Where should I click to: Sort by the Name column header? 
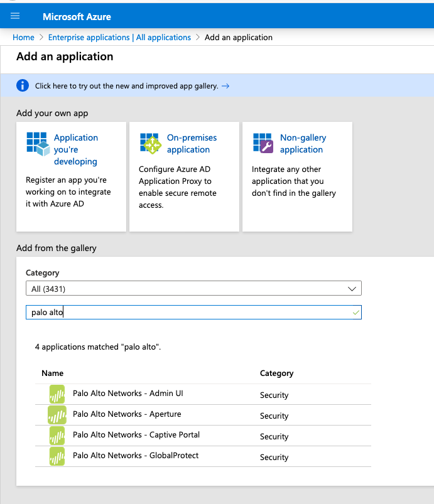pyautogui.click(x=53, y=373)
